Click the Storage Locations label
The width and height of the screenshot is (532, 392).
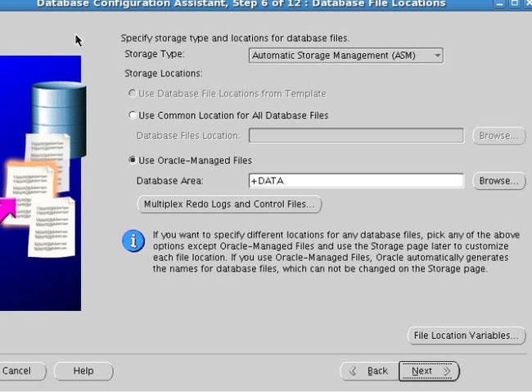point(163,74)
